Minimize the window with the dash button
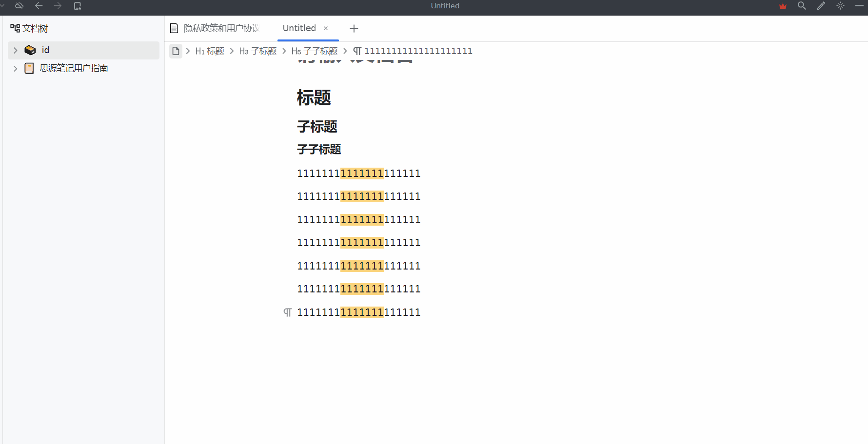868x444 pixels. click(x=859, y=6)
